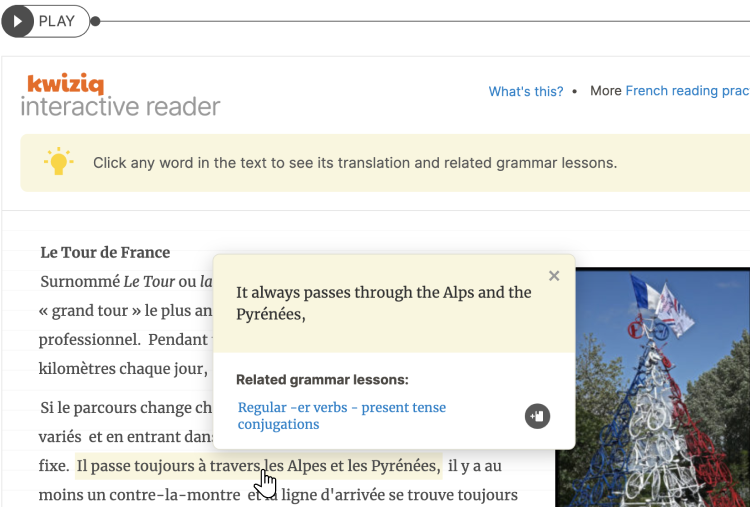The width and height of the screenshot is (751, 507).
Task: Click the highlighted sentence "Il passe toujours"
Action: coord(259,466)
